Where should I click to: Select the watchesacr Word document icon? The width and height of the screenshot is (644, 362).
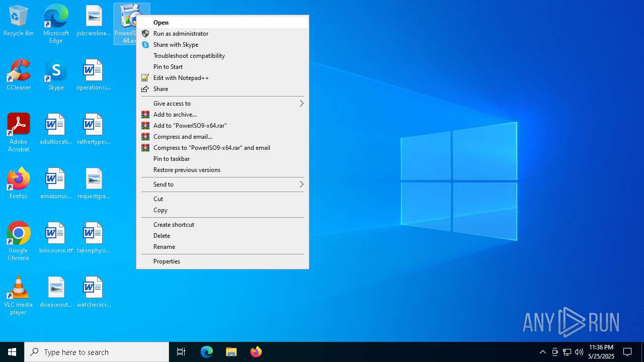point(94,293)
